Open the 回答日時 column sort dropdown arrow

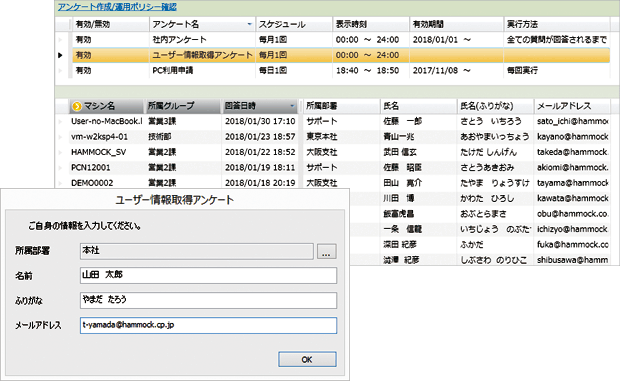pyautogui.click(x=292, y=106)
